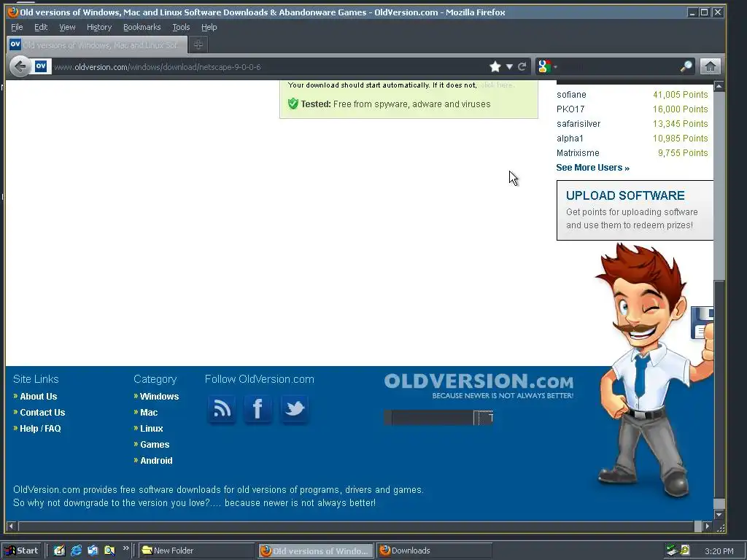The width and height of the screenshot is (747, 560).
Task: Click the yellow-green system tray icon beside the clock
Action: pos(685,550)
